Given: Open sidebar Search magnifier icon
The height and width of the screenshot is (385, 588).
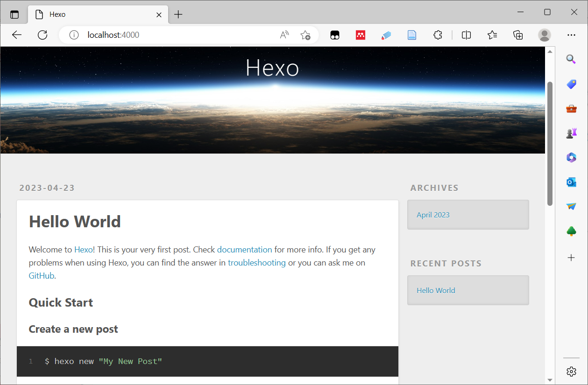Looking at the screenshot, I should (571, 59).
